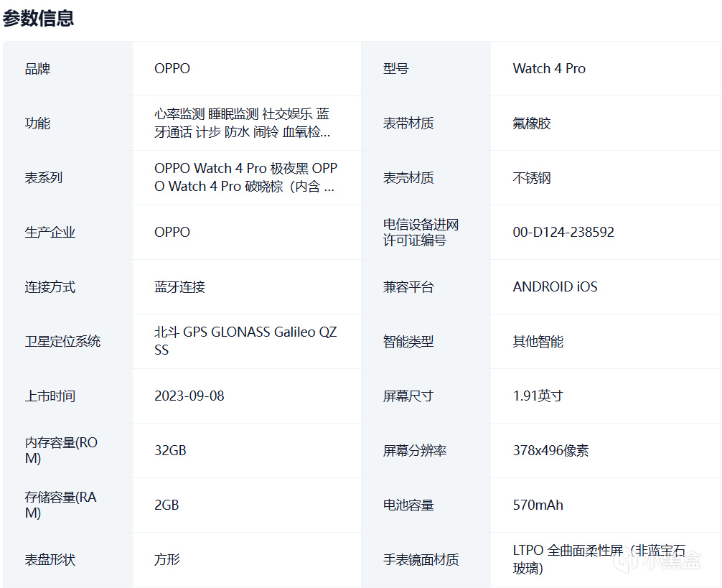Screen dimensions: 722x588
Task: Click the 参数信息 heading
Action: (x=38, y=19)
